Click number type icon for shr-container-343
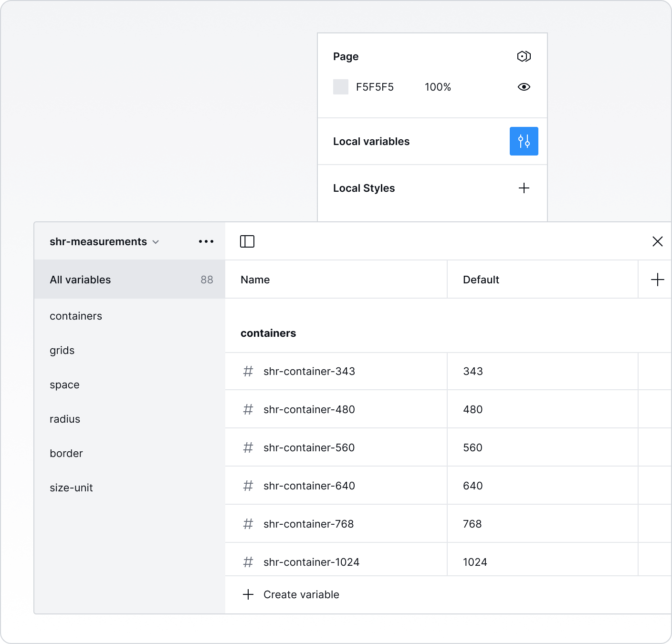672x644 pixels. pyautogui.click(x=248, y=371)
